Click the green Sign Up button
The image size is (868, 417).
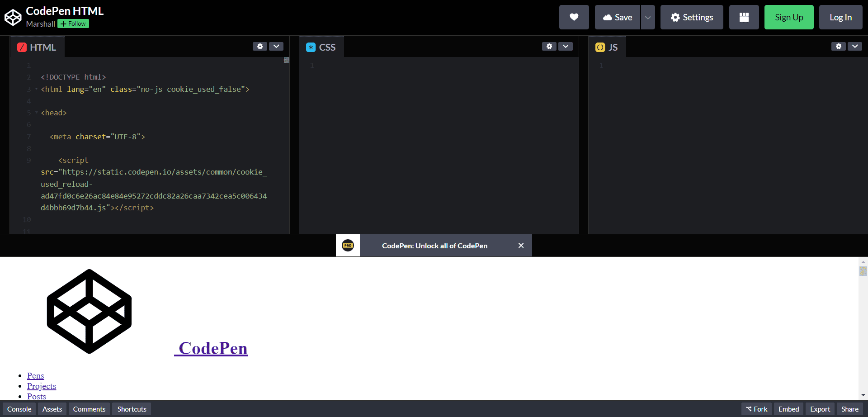788,17
